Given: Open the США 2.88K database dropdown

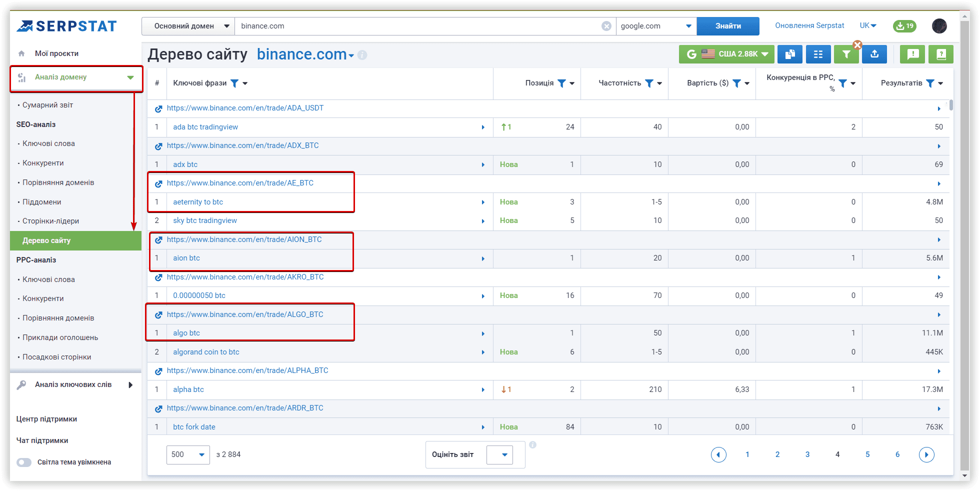Looking at the screenshot, I should tap(726, 54).
